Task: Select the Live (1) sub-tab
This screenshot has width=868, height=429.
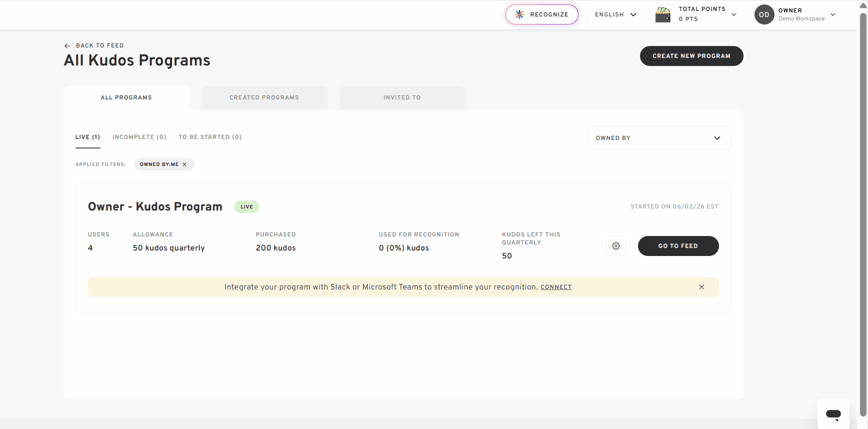Action: tap(87, 137)
